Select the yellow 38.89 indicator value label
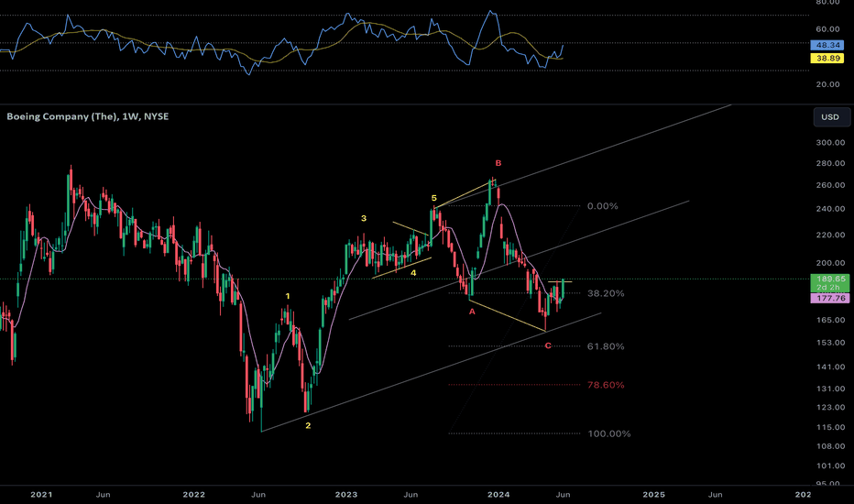 [x=827, y=59]
